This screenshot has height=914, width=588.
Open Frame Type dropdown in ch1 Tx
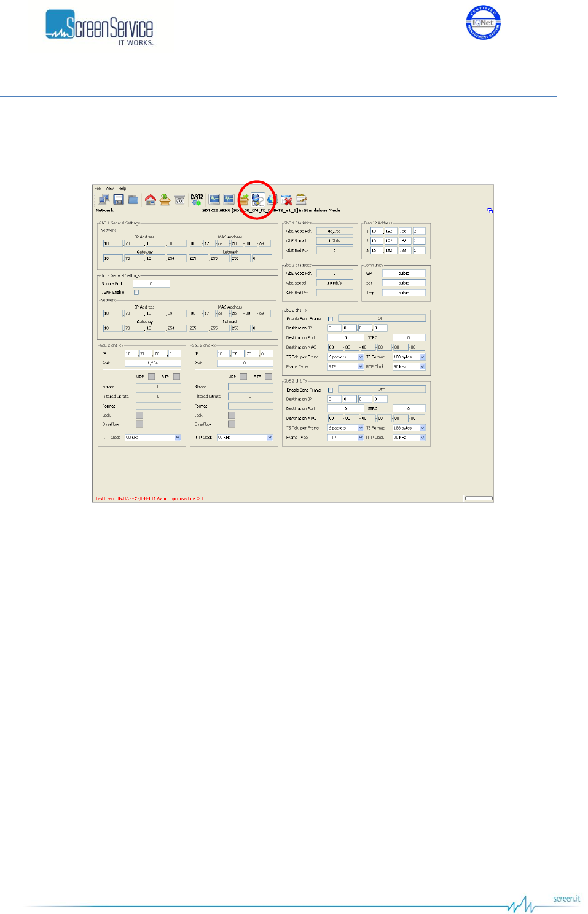(361, 367)
